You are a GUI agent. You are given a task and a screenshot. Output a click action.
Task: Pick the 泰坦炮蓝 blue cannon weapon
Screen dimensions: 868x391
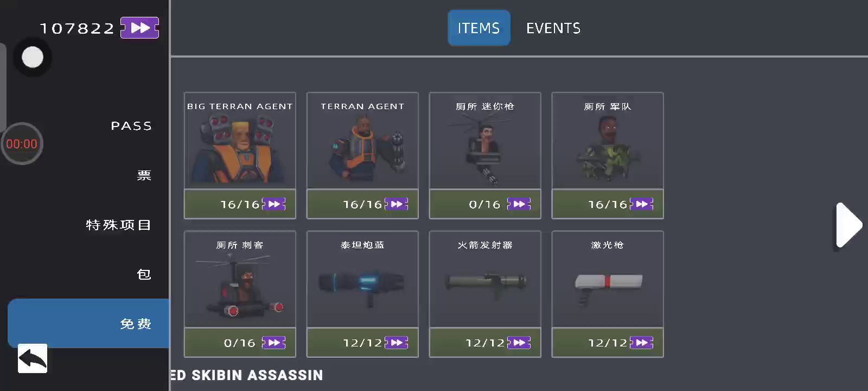click(x=362, y=294)
